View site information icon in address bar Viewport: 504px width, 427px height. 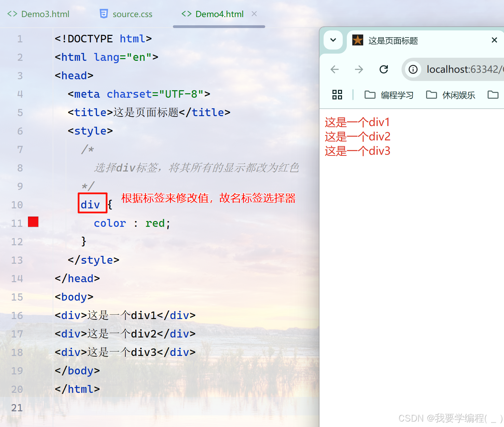413,69
